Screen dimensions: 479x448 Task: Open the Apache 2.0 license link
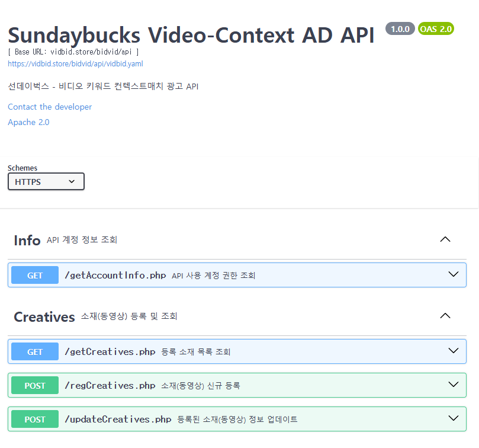tap(28, 122)
